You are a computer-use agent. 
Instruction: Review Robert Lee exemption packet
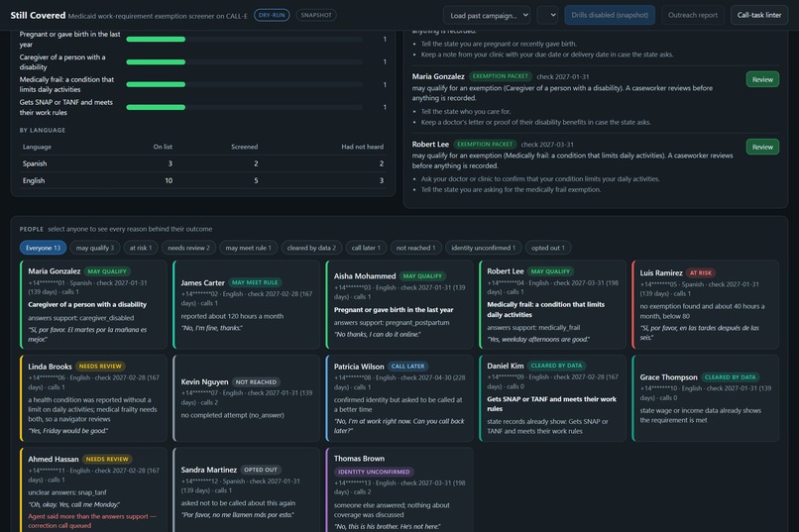762,148
